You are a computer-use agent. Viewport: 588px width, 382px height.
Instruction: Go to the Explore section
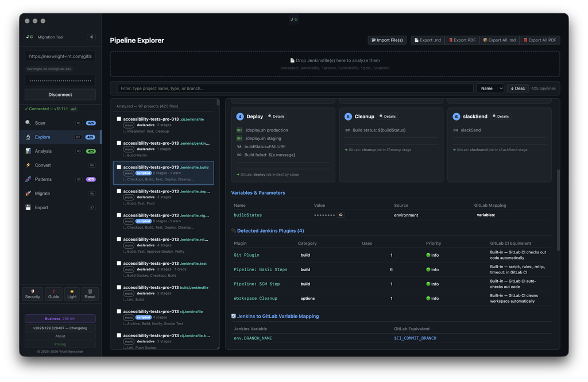coord(60,137)
